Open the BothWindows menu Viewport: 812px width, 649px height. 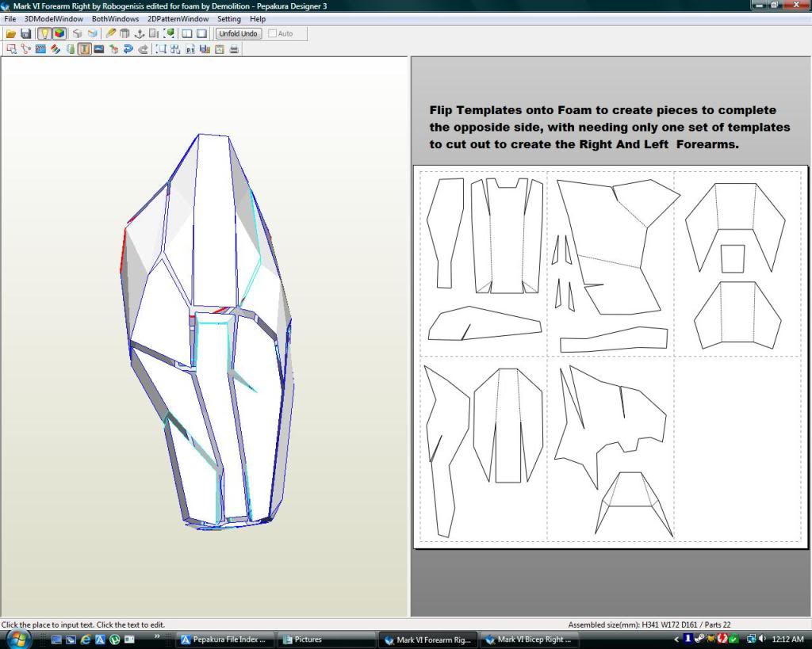[116, 19]
